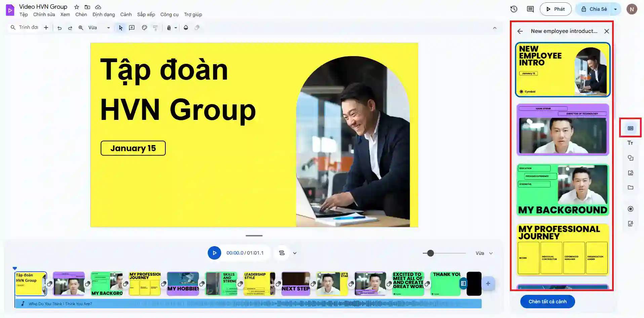The image size is (644, 318).
Task: Click the redo arrow in the toolbar
Action: click(x=70, y=28)
